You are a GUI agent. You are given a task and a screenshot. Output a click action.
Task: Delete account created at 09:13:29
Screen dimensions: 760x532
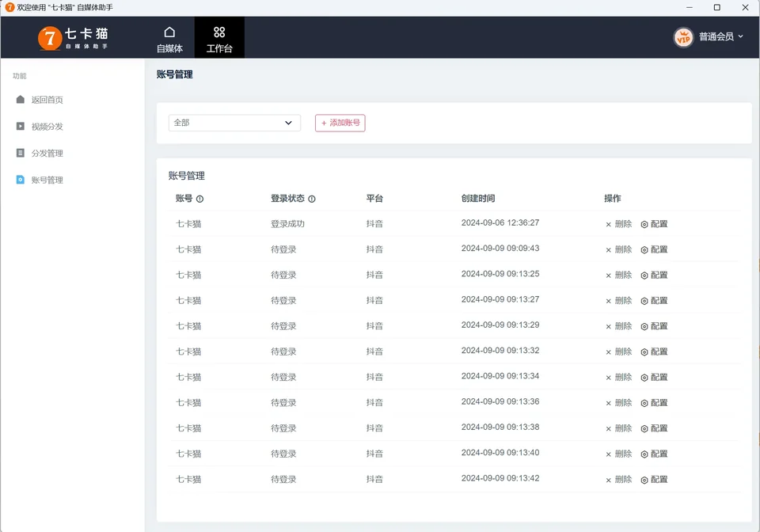point(618,326)
